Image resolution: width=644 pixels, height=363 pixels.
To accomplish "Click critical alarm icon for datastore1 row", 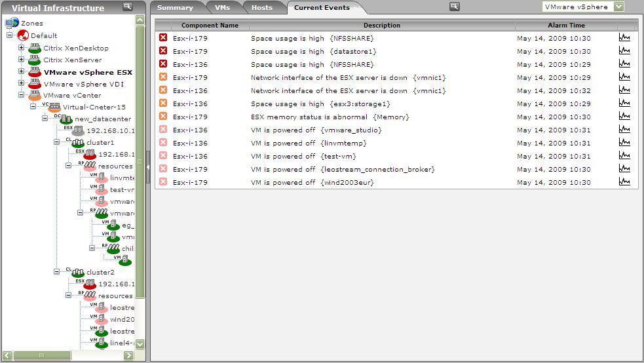I will tap(163, 51).
